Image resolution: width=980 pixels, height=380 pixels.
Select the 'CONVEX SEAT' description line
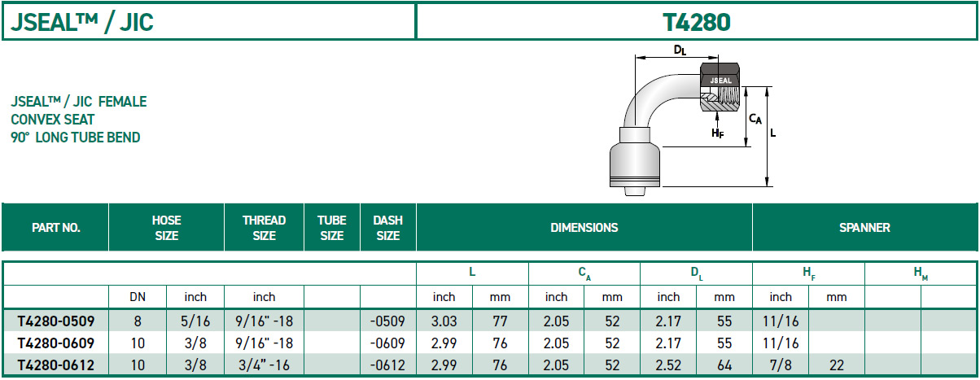[53, 120]
